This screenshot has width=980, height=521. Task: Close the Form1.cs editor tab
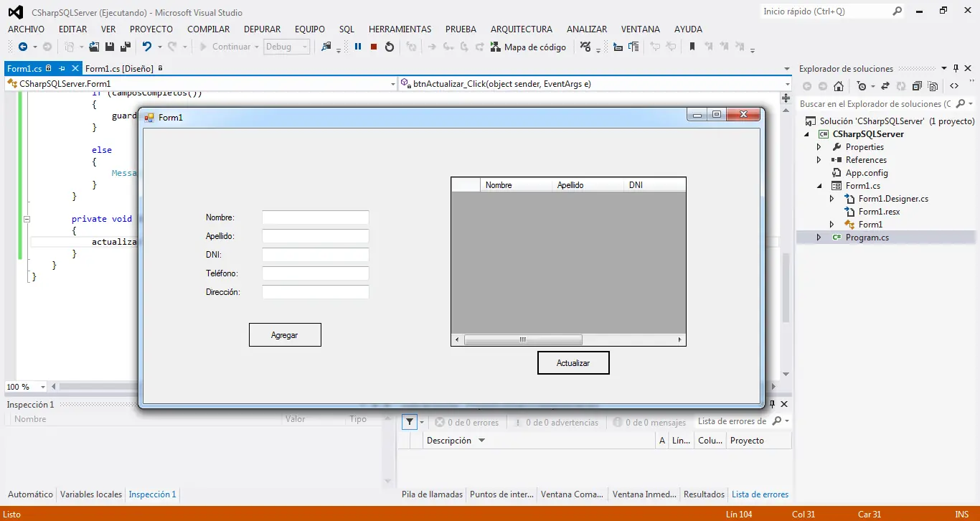[x=75, y=68]
